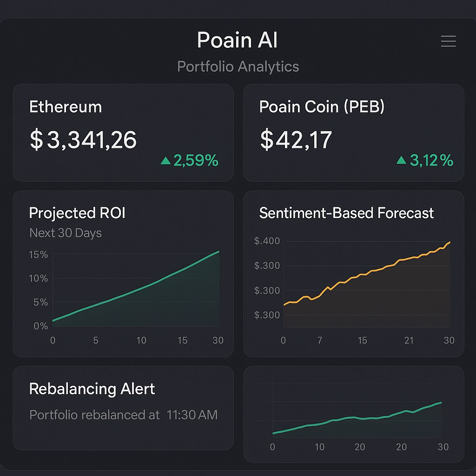Open the Ethereum price card
This screenshot has height=476, width=476.
(123, 132)
